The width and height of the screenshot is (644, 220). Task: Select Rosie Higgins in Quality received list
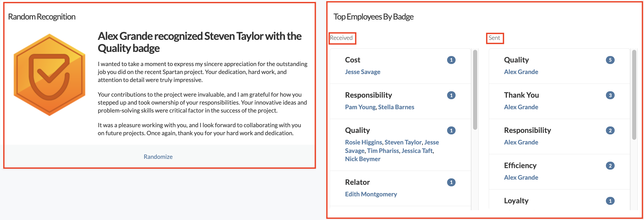coord(363,142)
